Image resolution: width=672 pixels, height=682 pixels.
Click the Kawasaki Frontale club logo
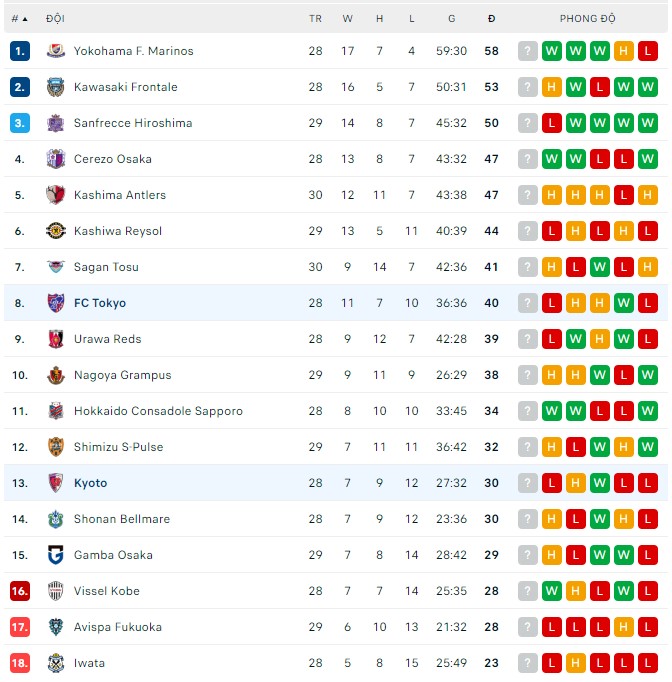(x=56, y=87)
